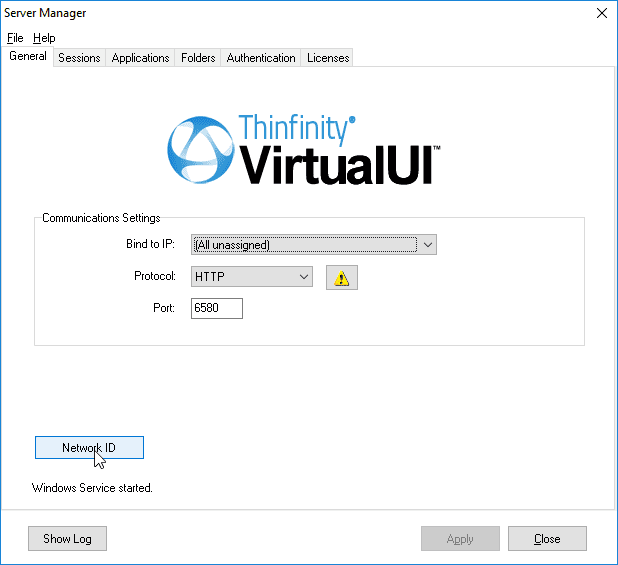
Task: Open the Protocol HTTP combo box
Action: click(x=252, y=277)
